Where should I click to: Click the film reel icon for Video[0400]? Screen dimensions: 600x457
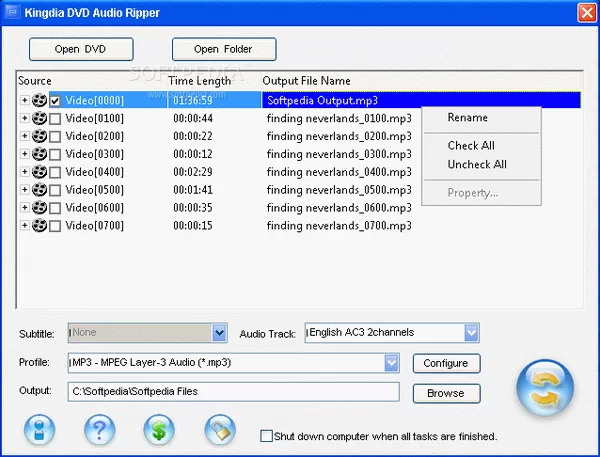point(39,172)
